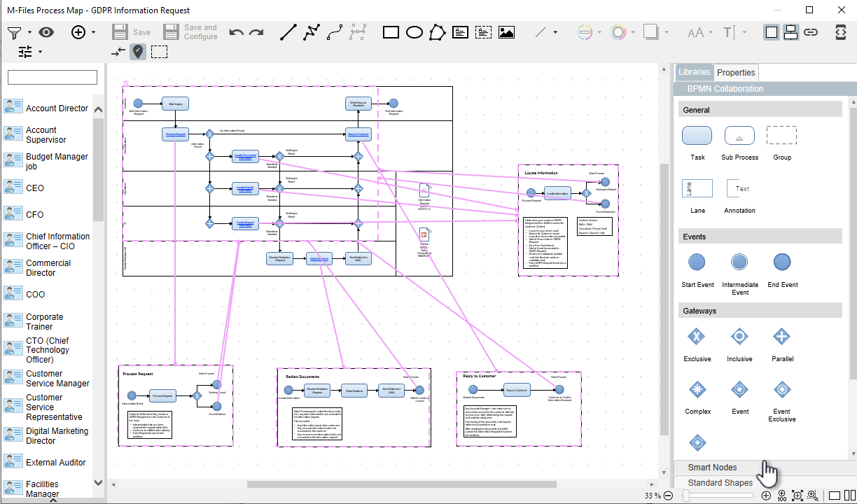Click the search field above the role list
The height and width of the screenshot is (504, 857).
(x=53, y=77)
